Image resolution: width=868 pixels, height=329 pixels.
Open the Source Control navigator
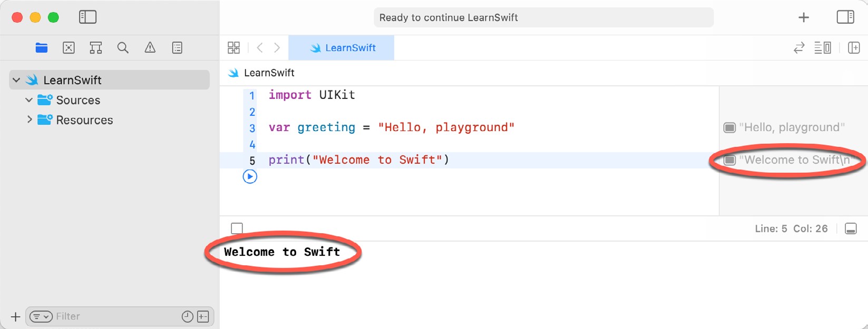tap(69, 48)
